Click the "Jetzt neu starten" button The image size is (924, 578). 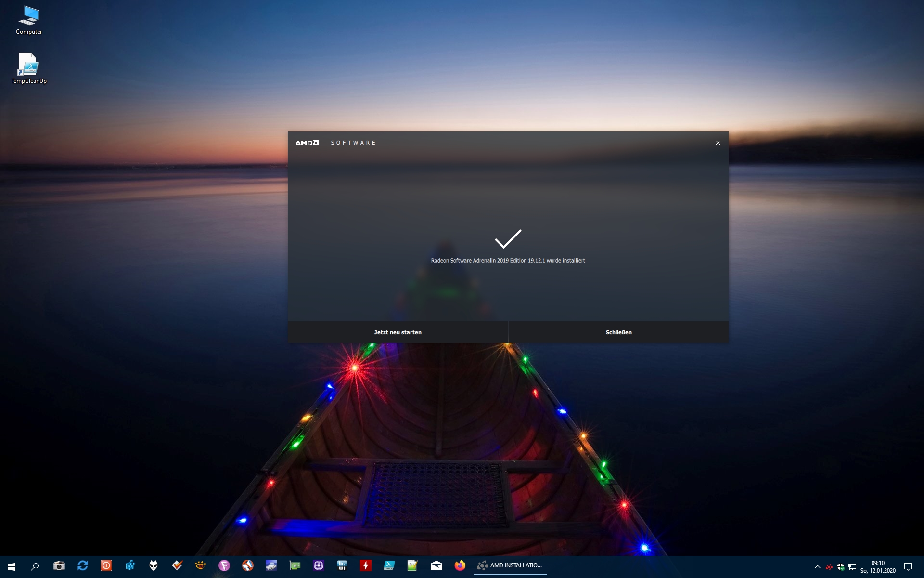click(x=398, y=332)
